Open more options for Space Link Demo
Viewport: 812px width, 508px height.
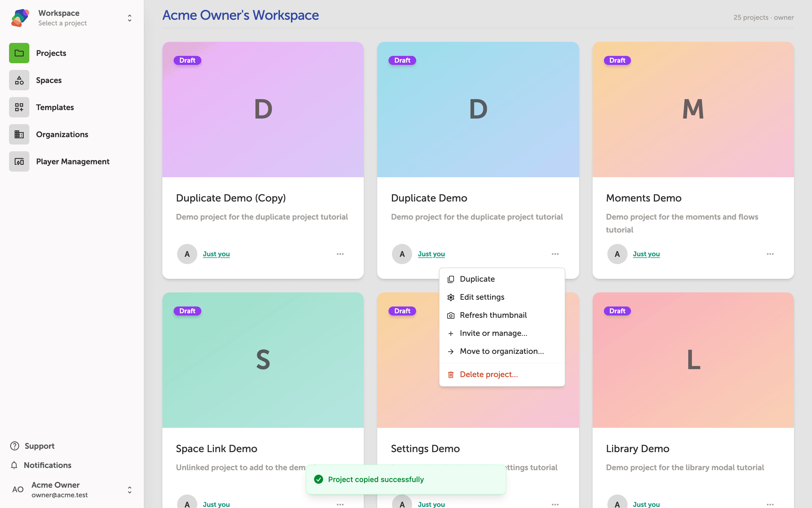pyautogui.click(x=340, y=504)
